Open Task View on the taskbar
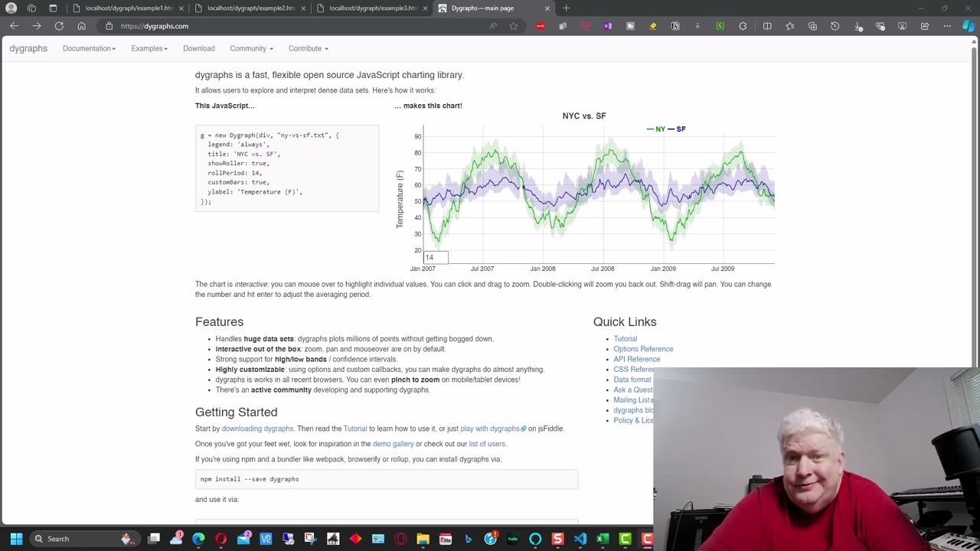 154,539
